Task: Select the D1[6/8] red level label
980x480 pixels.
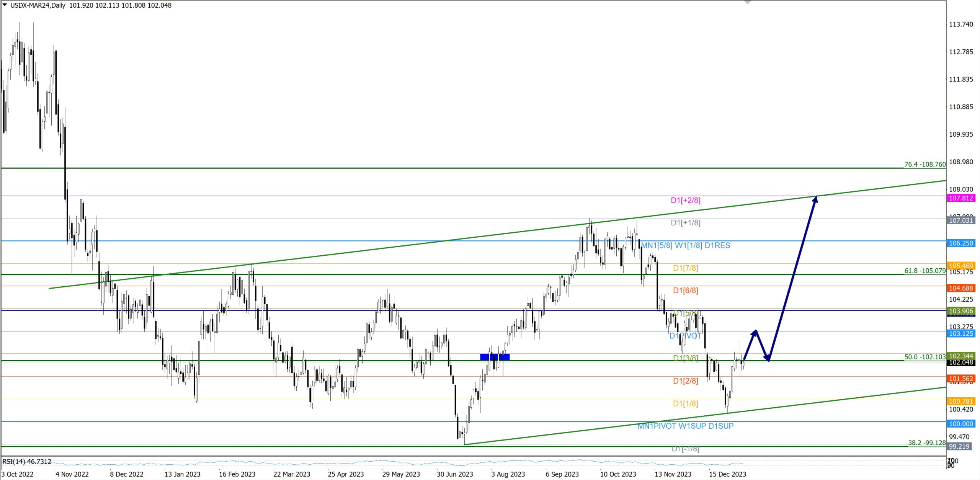Action: (685, 291)
